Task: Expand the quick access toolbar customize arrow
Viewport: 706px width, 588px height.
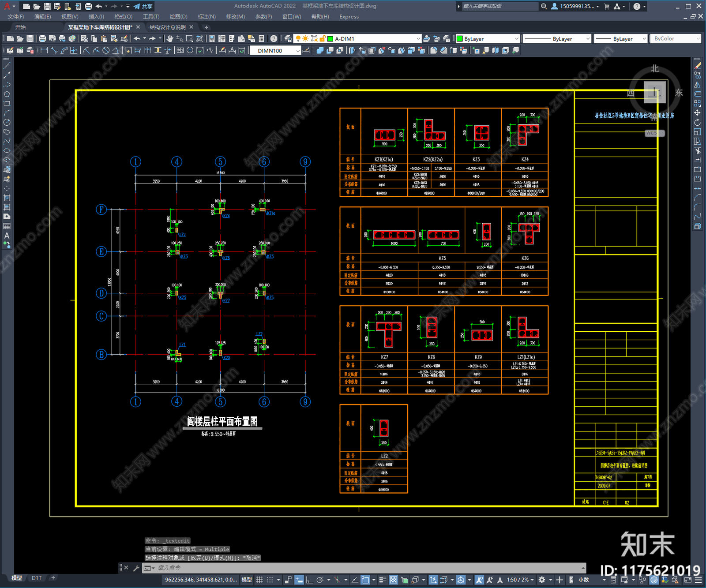Action: [128, 6]
